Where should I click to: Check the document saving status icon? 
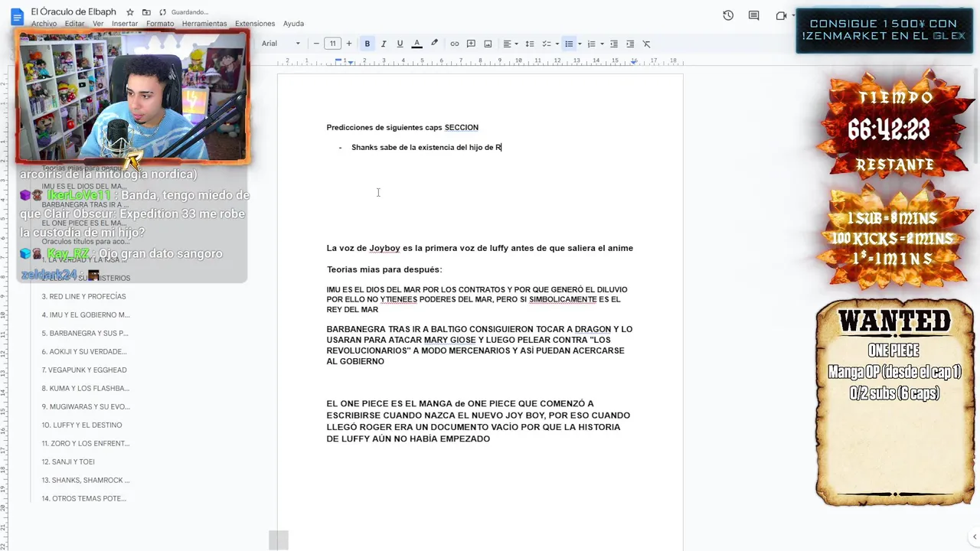coord(162,12)
